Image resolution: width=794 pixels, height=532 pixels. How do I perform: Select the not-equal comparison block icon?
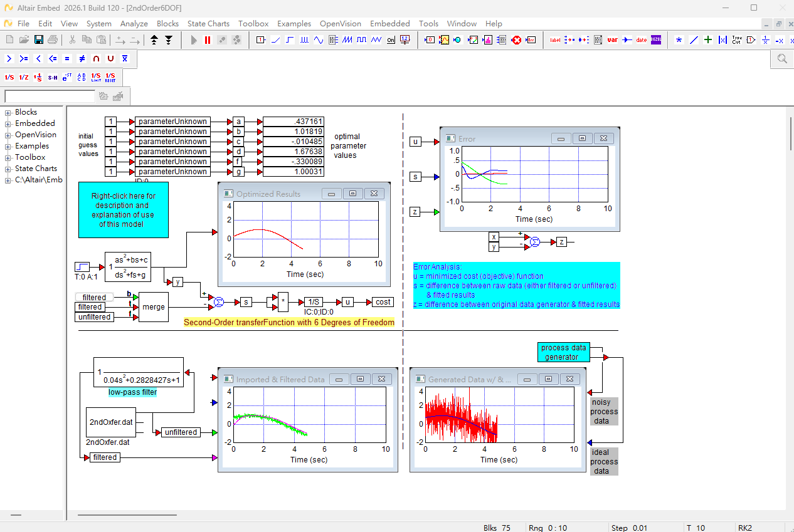[x=82, y=58]
